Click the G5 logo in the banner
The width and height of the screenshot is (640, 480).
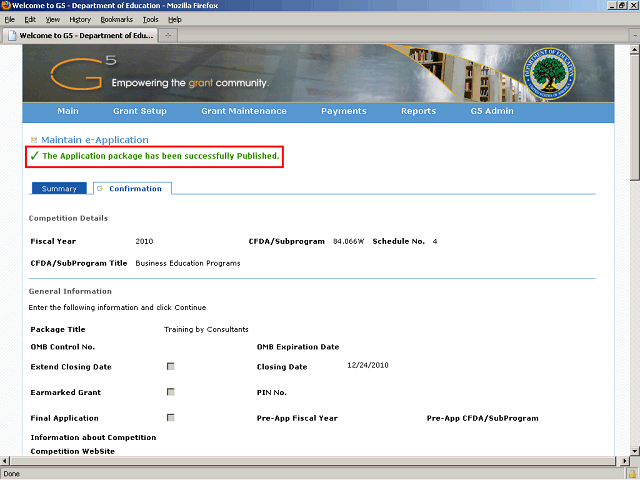(x=83, y=73)
